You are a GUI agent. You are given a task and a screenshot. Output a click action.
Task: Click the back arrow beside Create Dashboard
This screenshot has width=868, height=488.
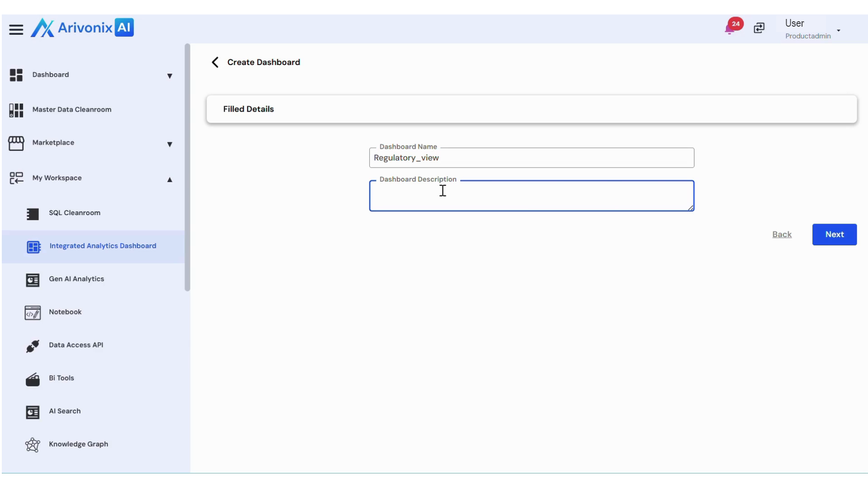click(x=215, y=62)
